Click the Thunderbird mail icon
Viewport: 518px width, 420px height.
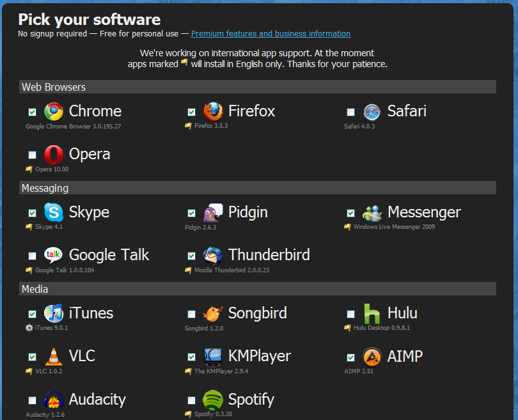pyautogui.click(x=213, y=256)
